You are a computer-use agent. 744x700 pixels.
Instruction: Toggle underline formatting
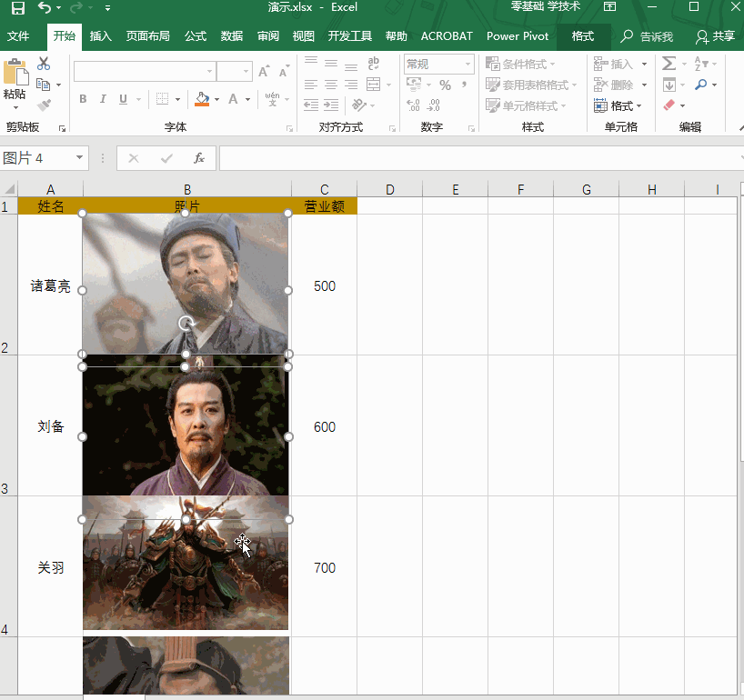[x=124, y=99]
